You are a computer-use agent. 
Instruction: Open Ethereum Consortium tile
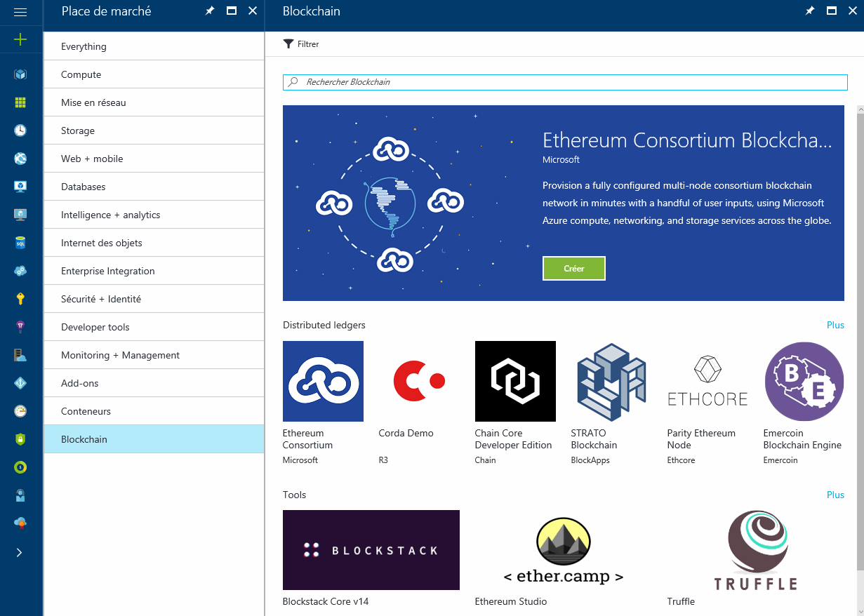coord(323,403)
